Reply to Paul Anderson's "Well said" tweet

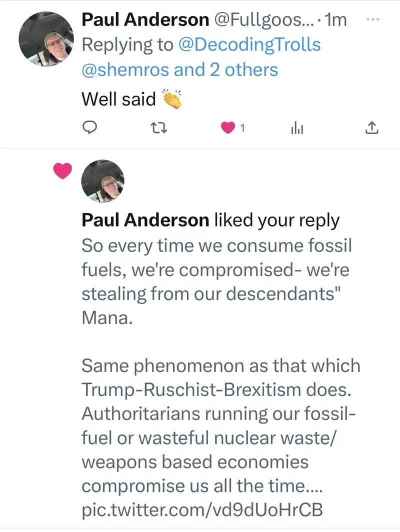[89, 128]
